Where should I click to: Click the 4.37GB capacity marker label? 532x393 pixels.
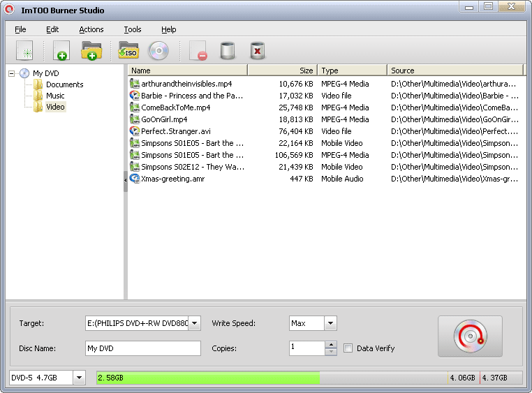coord(495,378)
